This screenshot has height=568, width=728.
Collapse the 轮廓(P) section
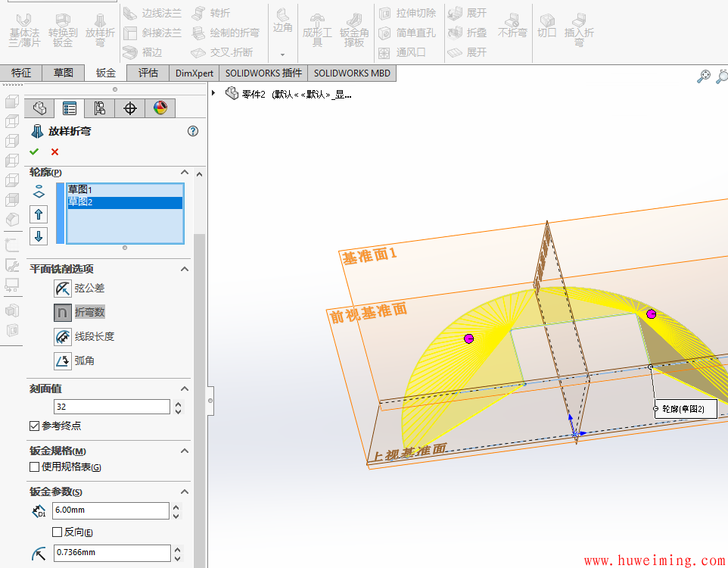184,172
